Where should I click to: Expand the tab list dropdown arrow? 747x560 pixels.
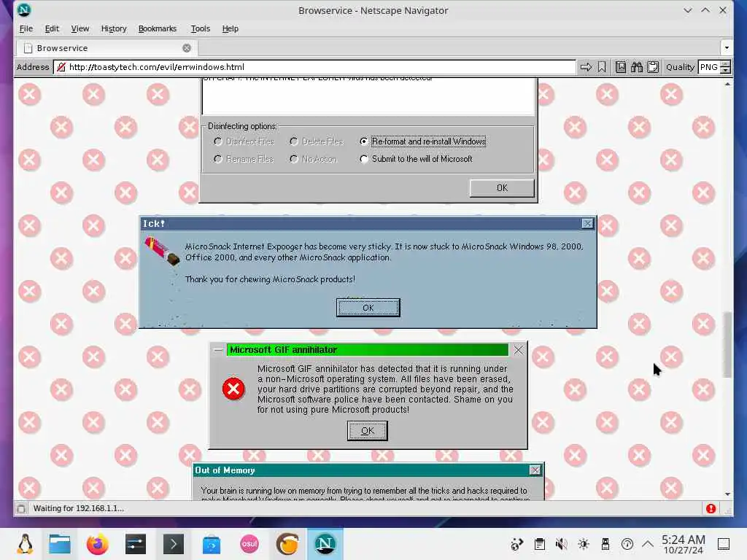(727, 47)
